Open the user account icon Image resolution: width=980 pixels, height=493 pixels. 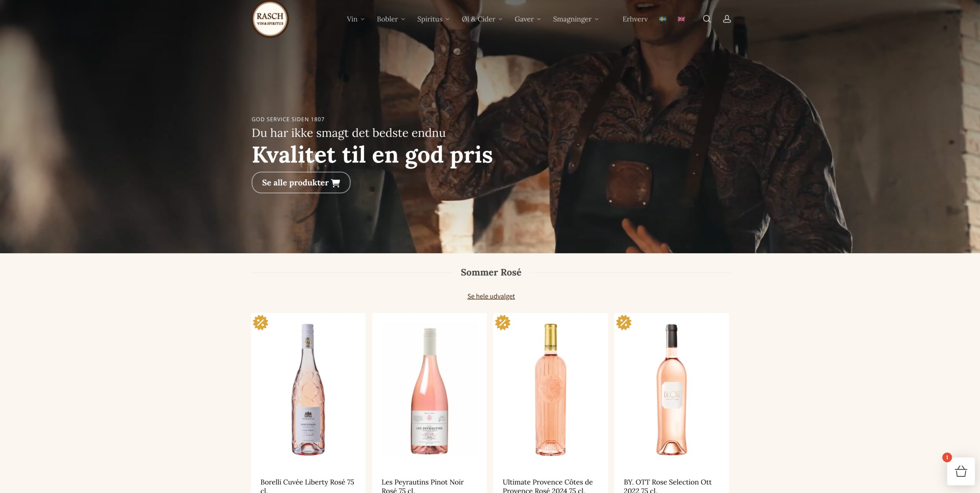727,19
